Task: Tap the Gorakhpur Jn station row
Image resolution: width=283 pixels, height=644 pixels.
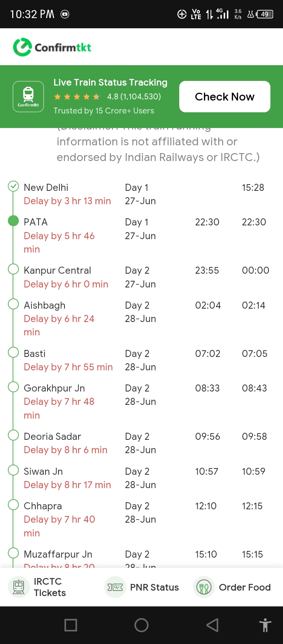Action: [141, 402]
